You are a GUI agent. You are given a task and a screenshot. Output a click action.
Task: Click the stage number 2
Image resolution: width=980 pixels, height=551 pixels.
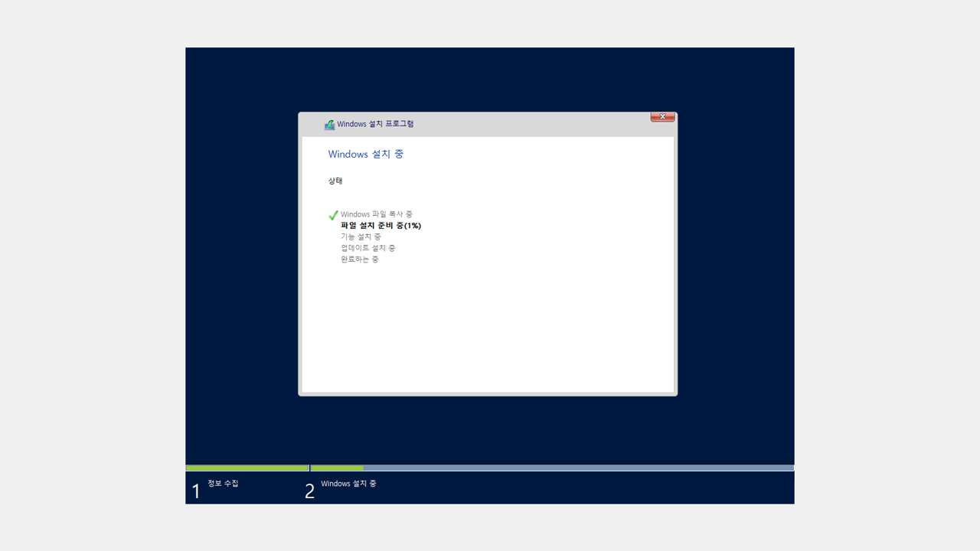pyautogui.click(x=309, y=491)
